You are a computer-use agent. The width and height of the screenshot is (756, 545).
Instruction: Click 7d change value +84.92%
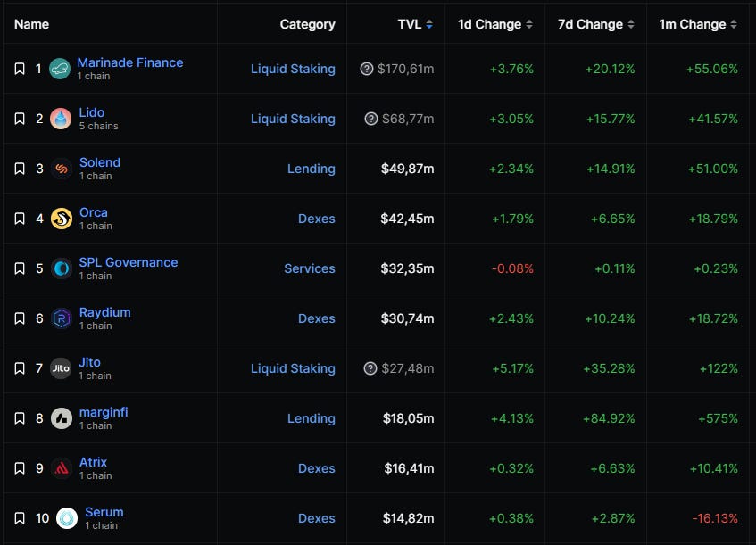click(609, 418)
